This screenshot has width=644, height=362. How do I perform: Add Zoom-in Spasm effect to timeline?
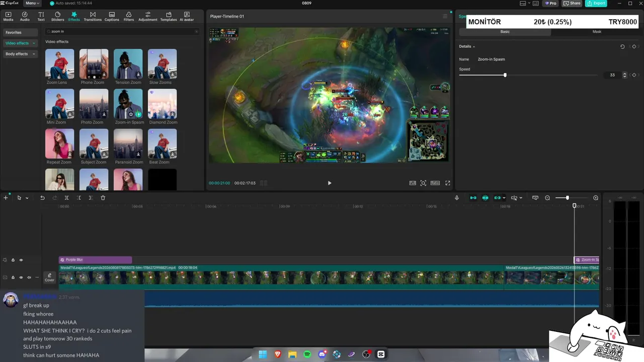(x=138, y=115)
